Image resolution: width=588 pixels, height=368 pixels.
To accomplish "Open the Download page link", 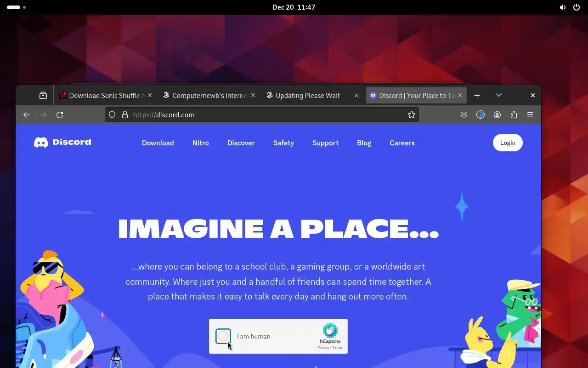I will (x=158, y=143).
